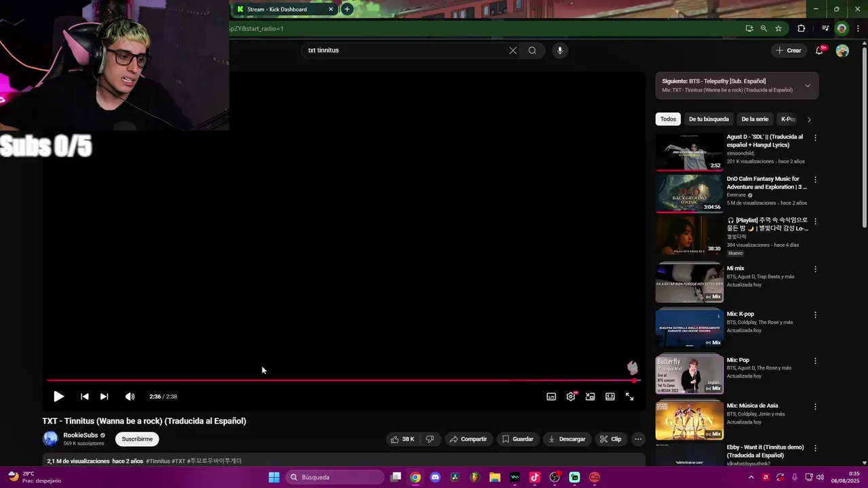Select the K-Pop filter chip
This screenshot has width=868, height=488.
click(788, 119)
